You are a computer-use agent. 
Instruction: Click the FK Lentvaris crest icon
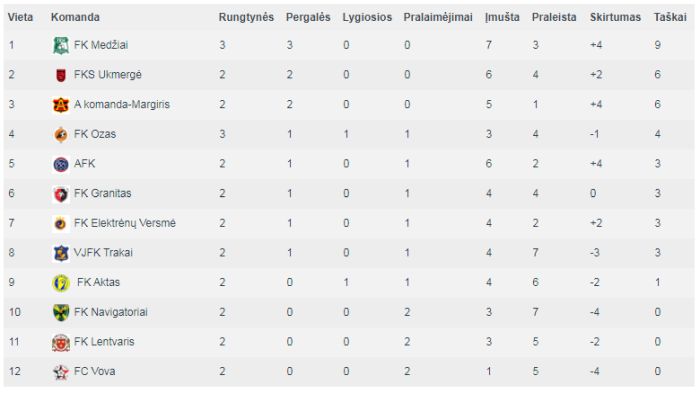tap(61, 342)
